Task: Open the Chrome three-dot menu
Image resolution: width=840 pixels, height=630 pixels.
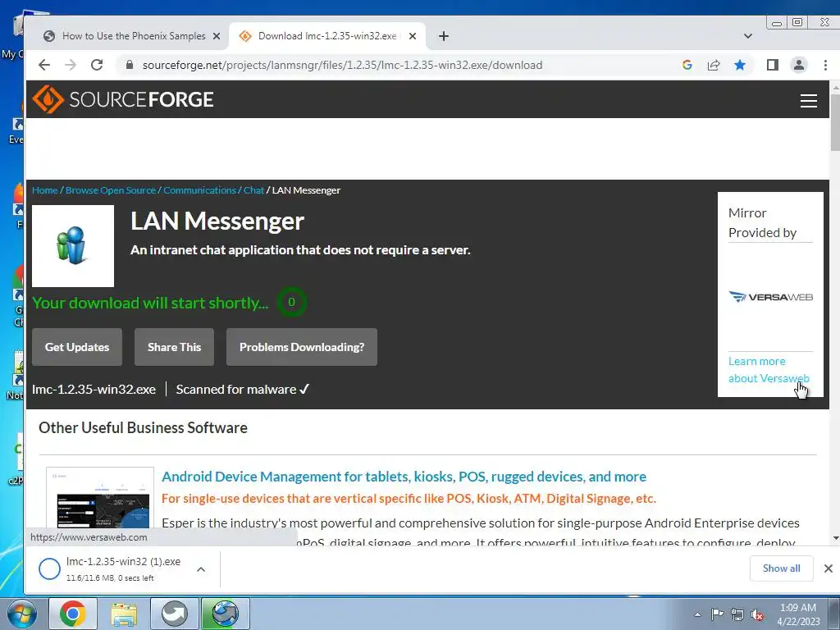Action: 825,65
